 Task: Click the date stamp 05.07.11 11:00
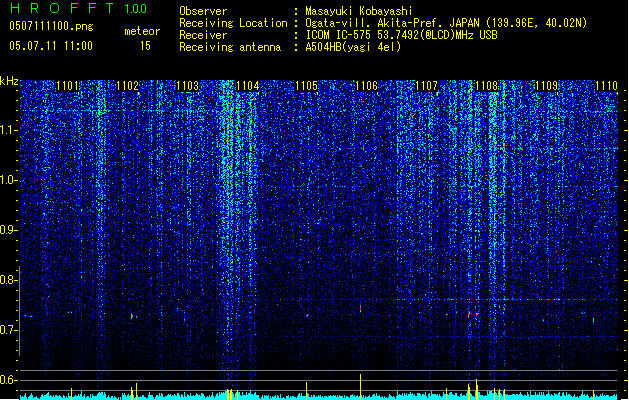(x=51, y=46)
